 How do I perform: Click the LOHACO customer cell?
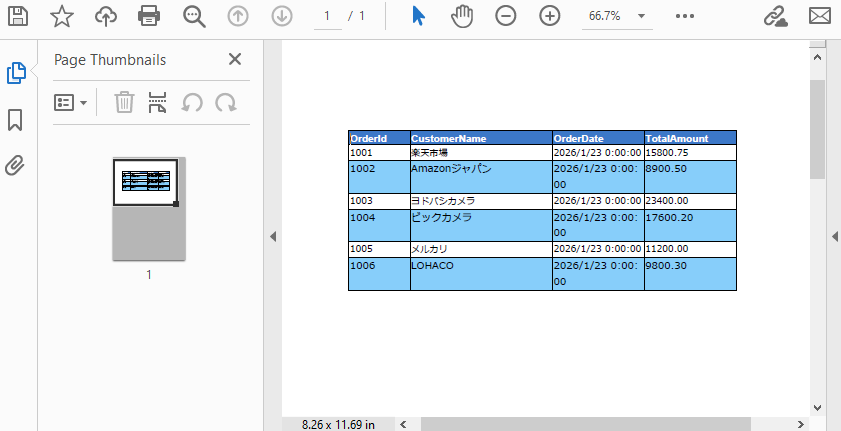click(481, 274)
